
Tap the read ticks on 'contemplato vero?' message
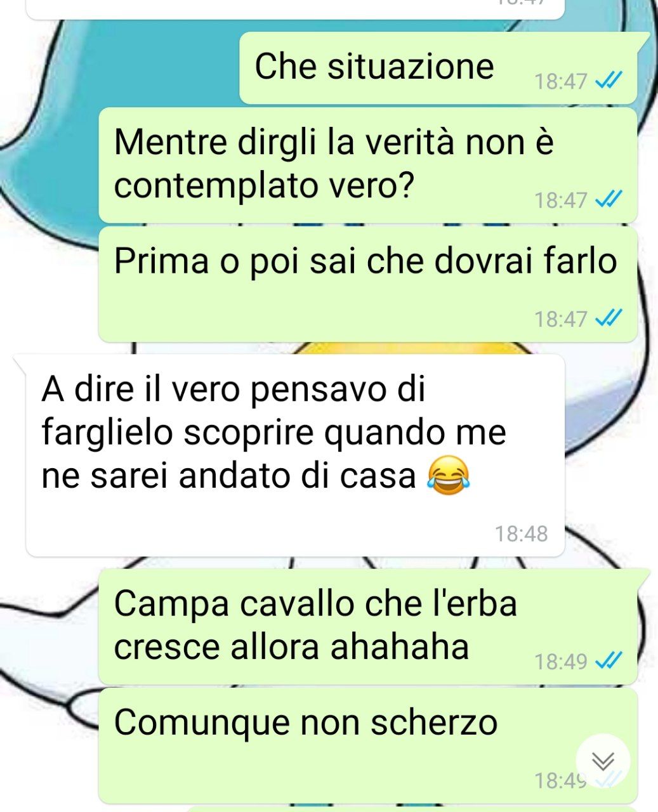[609, 200]
